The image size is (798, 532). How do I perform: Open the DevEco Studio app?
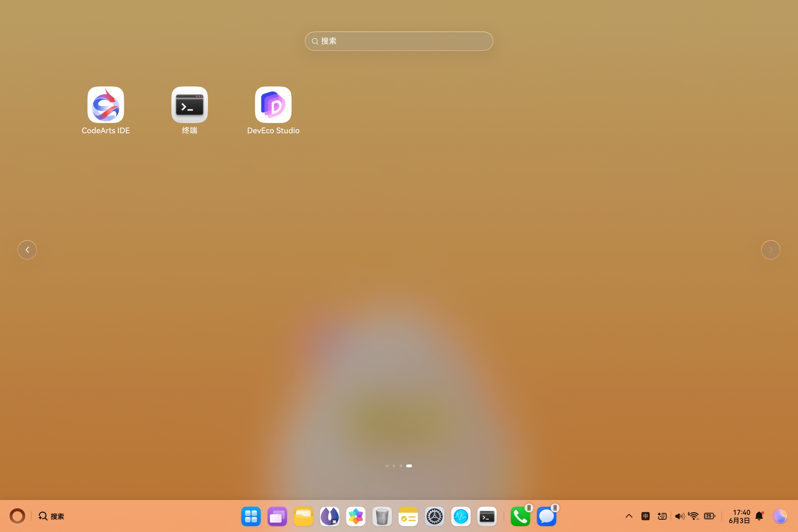click(x=273, y=105)
